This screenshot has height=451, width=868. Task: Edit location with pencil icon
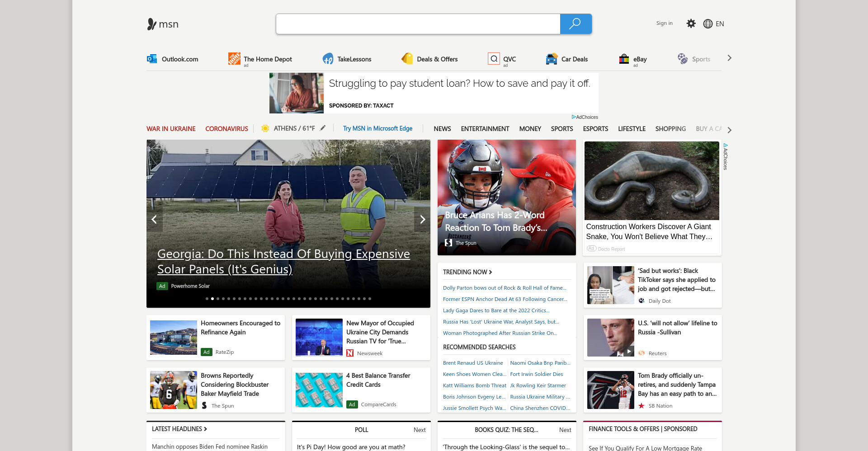pyautogui.click(x=323, y=128)
